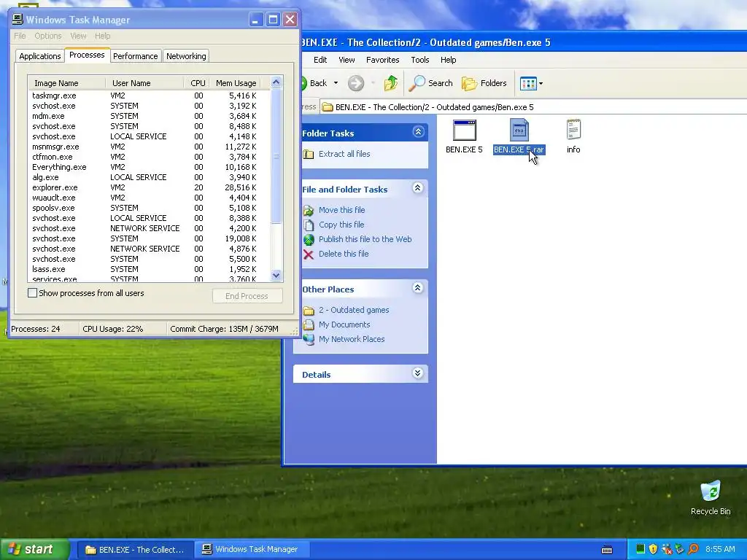Open the Views dropdown arrow

541,83
